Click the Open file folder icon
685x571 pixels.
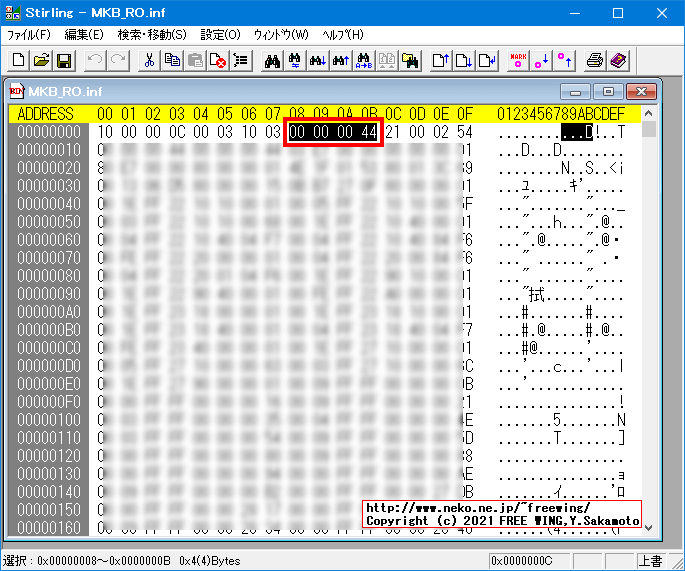(x=41, y=61)
